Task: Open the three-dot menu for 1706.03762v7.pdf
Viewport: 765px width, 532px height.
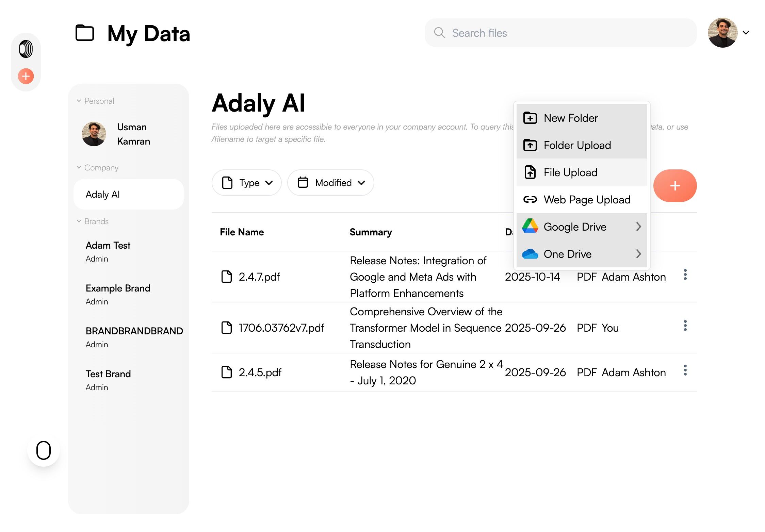Action: coord(685,326)
